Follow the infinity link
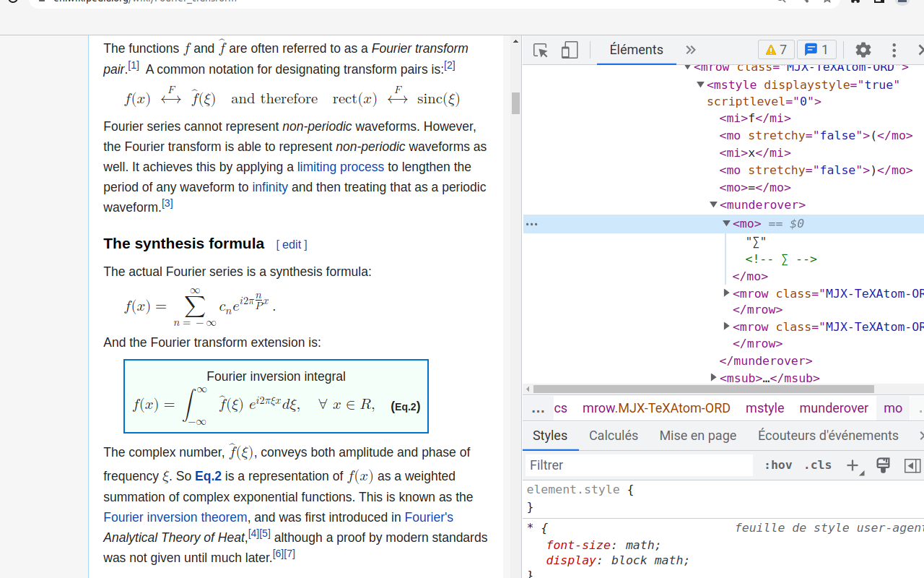The image size is (924, 578). point(270,187)
